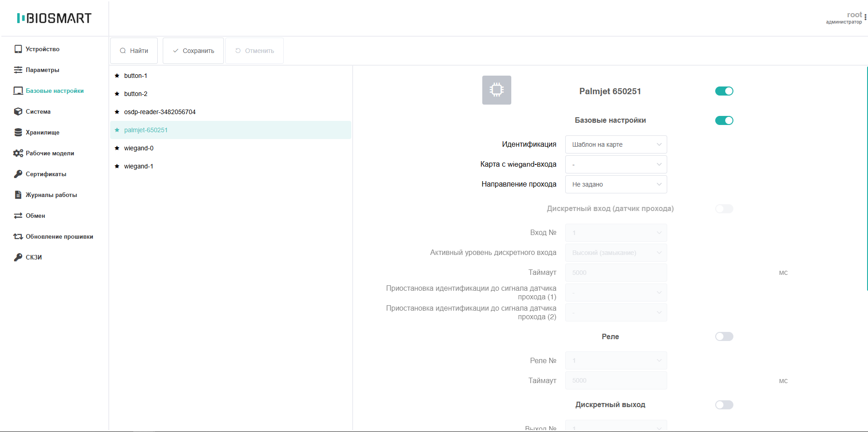Toggle the Базовые настройки switch
The height and width of the screenshot is (432, 868).
[724, 120]
